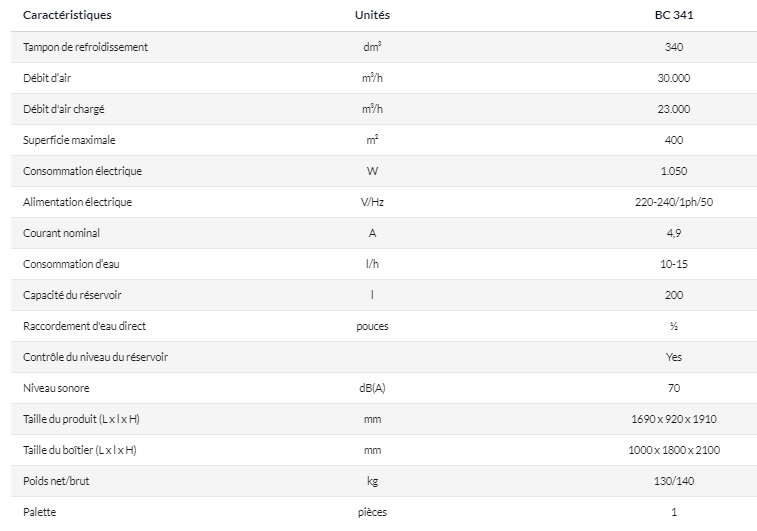757x531 pixels.
Task: Select the "Taille du boîtier (L x l x H)" label
Action: tap(80, 450)
